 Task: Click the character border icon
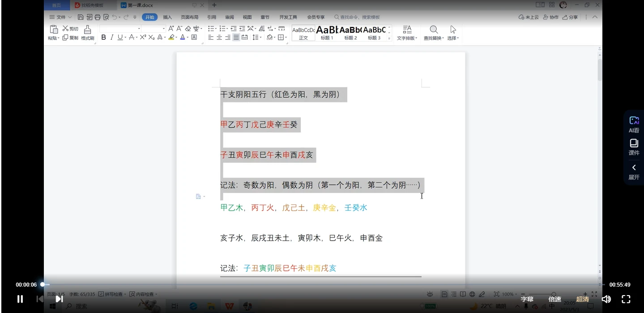click(x=194, y=38)
